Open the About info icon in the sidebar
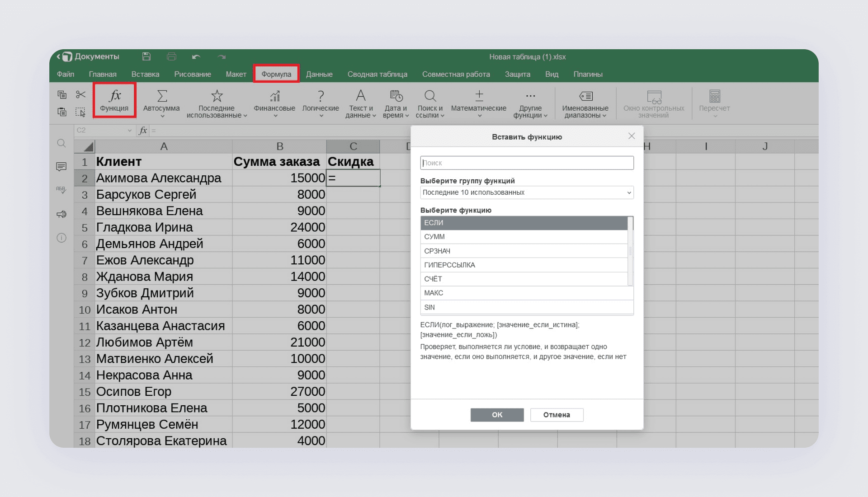Viewport: 868px width, 497px height. pos(61,238)
